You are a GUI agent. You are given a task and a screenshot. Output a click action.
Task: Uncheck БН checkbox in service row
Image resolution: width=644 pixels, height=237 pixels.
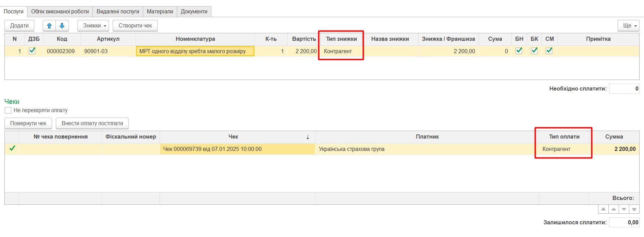[519, 51]
